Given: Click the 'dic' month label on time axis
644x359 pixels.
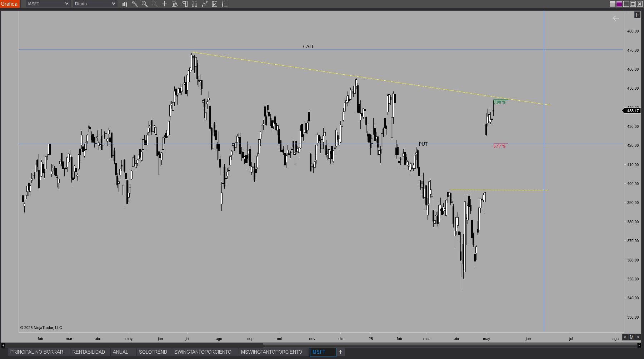Looking at the screenshot, I should 341,339.
